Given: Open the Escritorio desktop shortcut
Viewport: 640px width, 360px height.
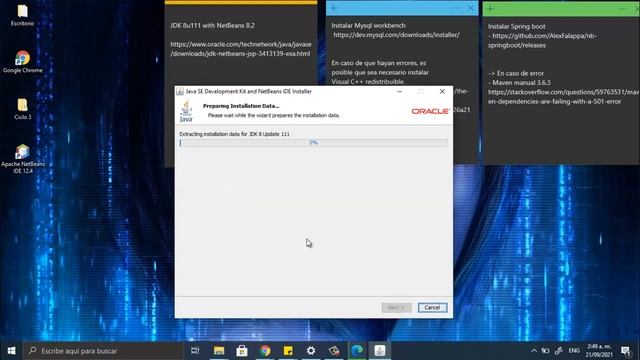Looking at the screenshot, I should coord(22,16).
